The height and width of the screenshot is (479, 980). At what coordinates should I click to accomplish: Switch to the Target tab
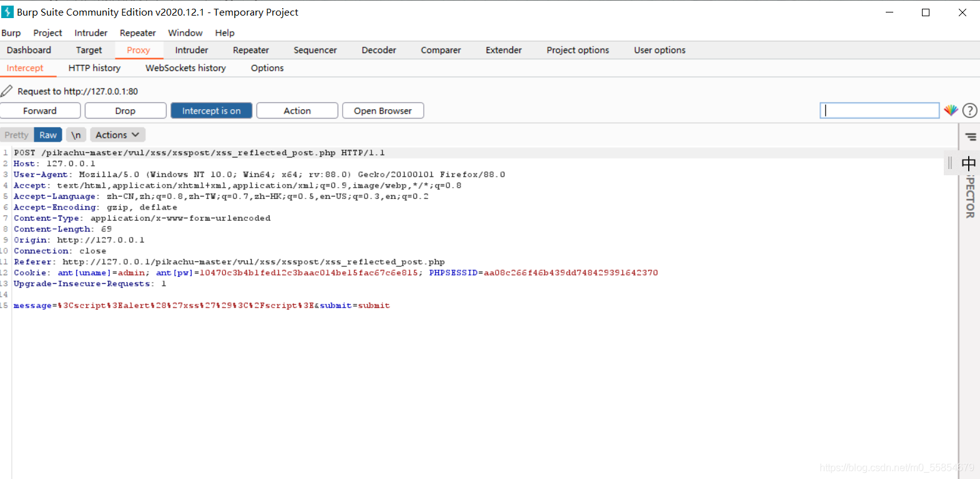[89, 50]
